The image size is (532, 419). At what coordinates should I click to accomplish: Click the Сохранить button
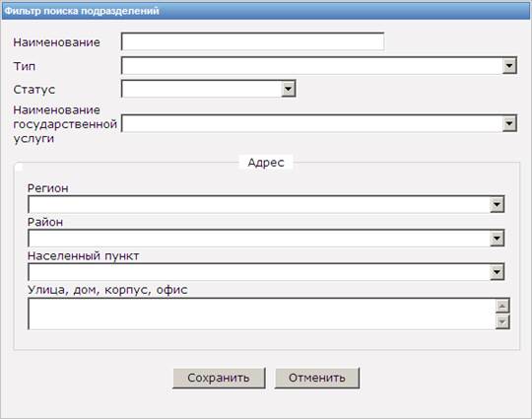[x=219, y=378]
